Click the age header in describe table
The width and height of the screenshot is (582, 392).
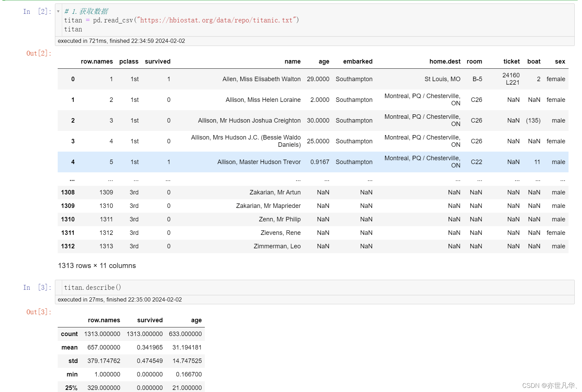coord(196,320)
